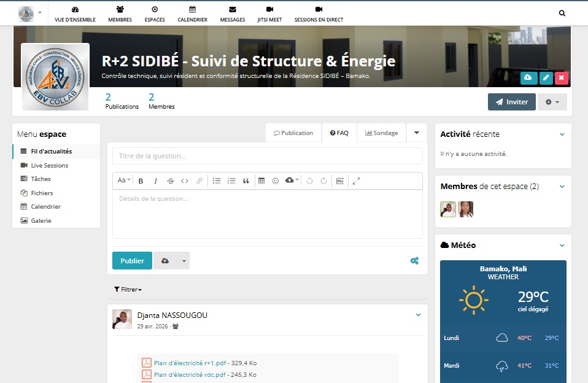The width and height of the screenshot is (588, 383).
Task: Open the Filtrer dropdown
Action: pyautogui.click(x=128, y=290)
